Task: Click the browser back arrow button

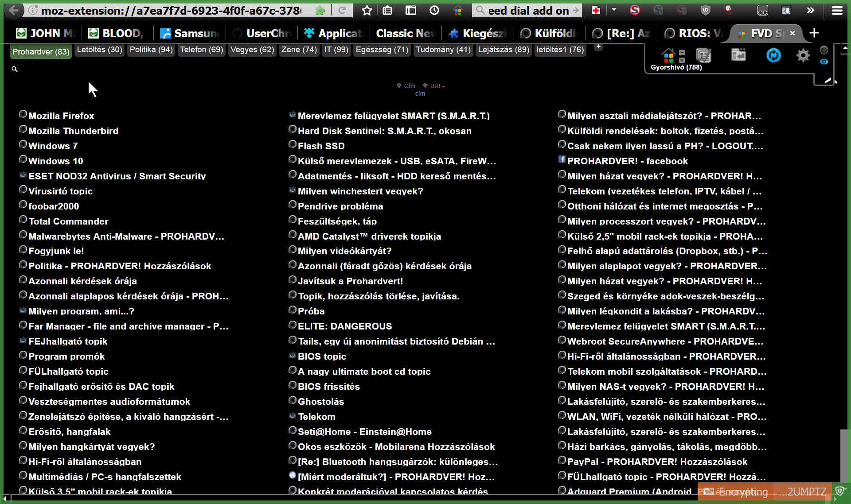Action: [14, 10]
